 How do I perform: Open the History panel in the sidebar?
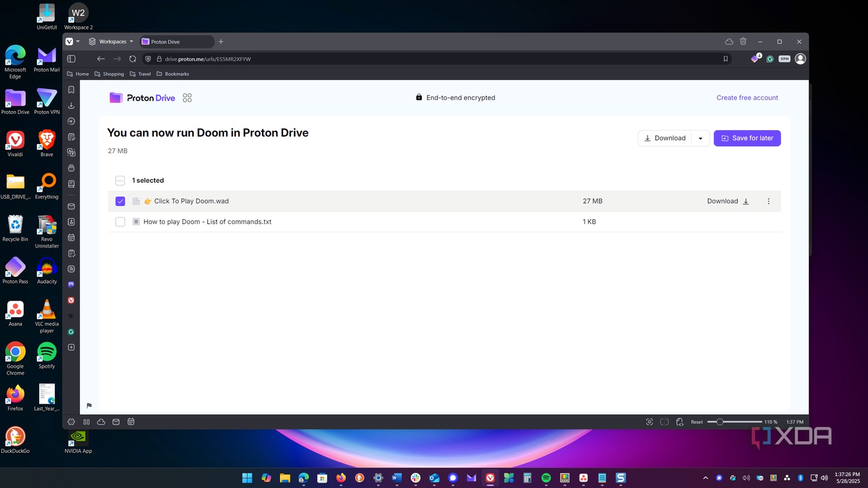point(71,121)
